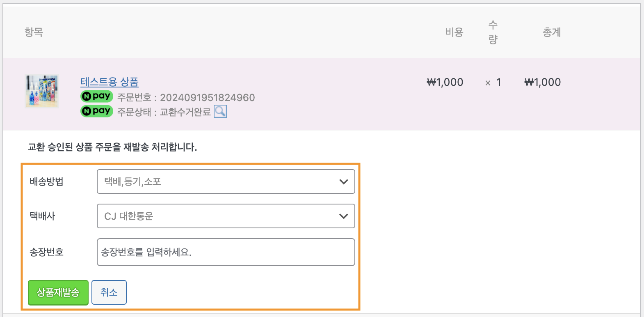Click the 주문상태 교환수거완료 status text
The image size is (644, 317).
164,112
